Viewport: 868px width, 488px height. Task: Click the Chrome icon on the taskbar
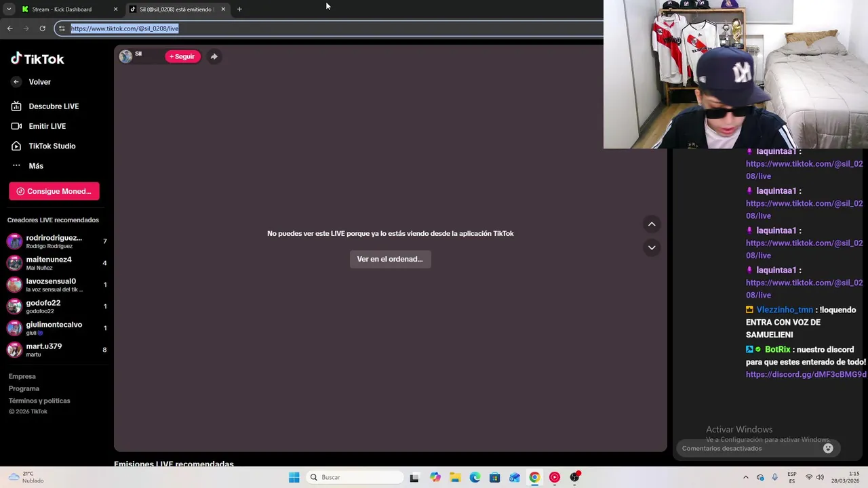click(534, 477)
